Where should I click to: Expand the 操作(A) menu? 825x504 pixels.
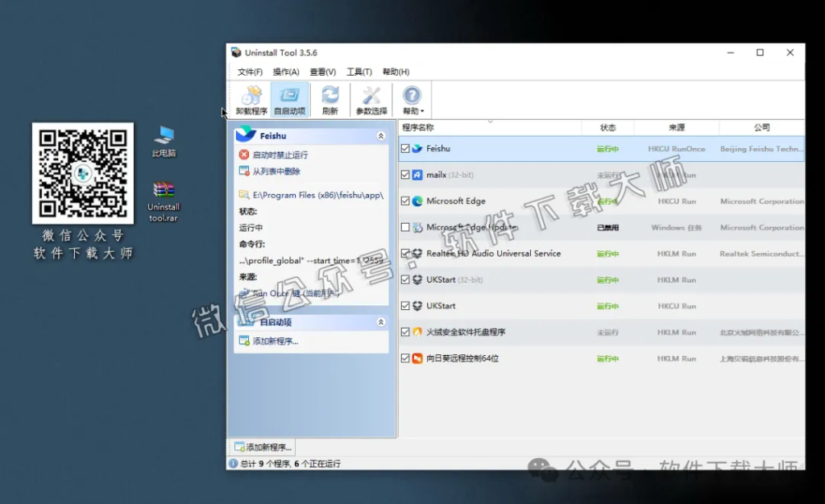(284, 72)
